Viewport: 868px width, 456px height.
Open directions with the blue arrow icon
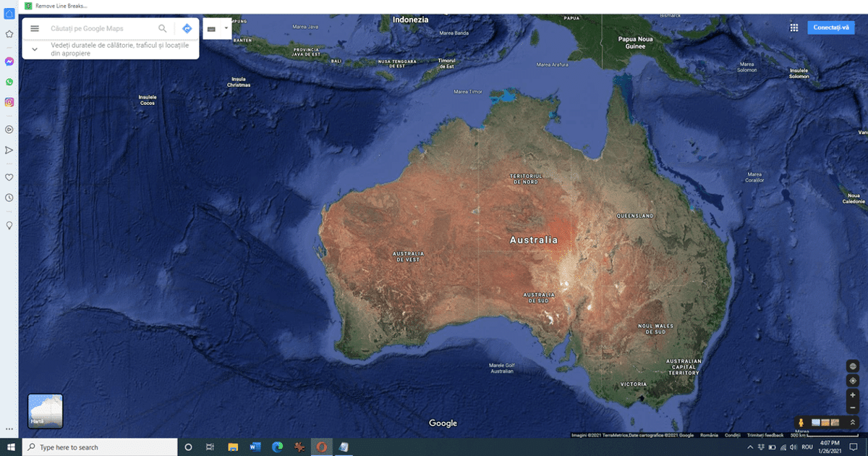tap(187, 28)
